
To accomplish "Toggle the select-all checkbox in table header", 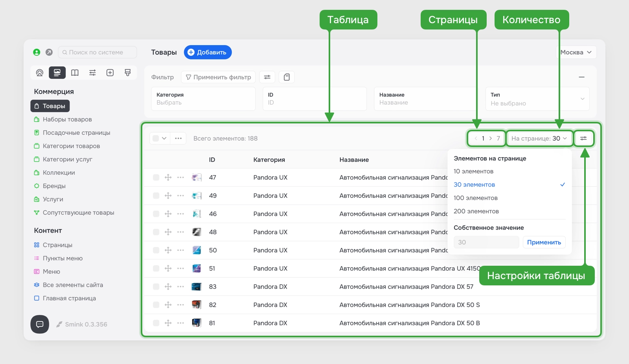I will (x=156, y=138).
